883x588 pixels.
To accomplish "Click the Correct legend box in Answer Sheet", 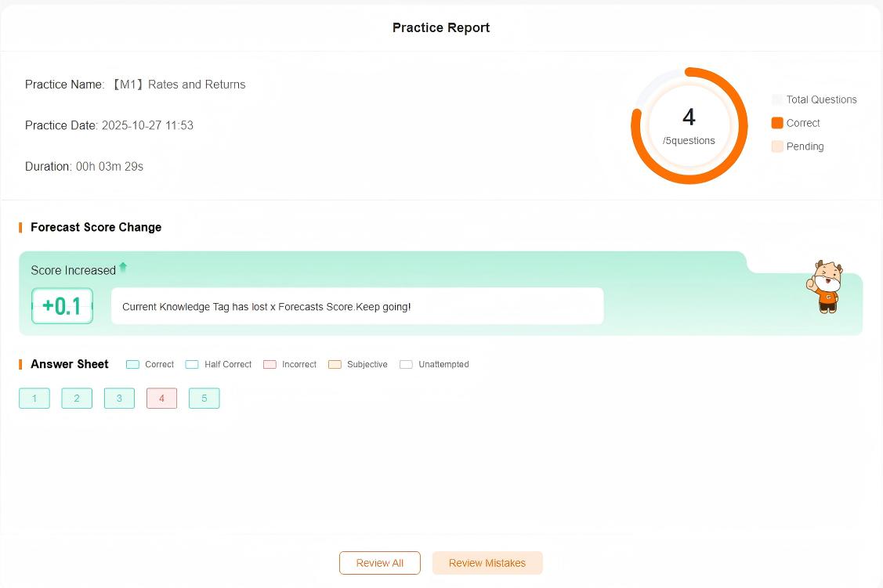I will coord(132,365).
